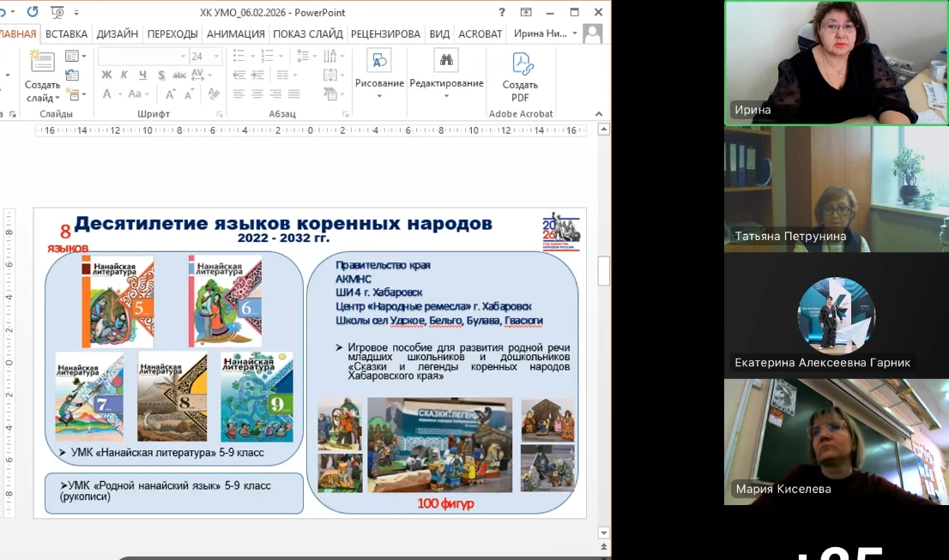949x560 pixels.
Task: Click the font color A swatch
Action: coord(107,94)
